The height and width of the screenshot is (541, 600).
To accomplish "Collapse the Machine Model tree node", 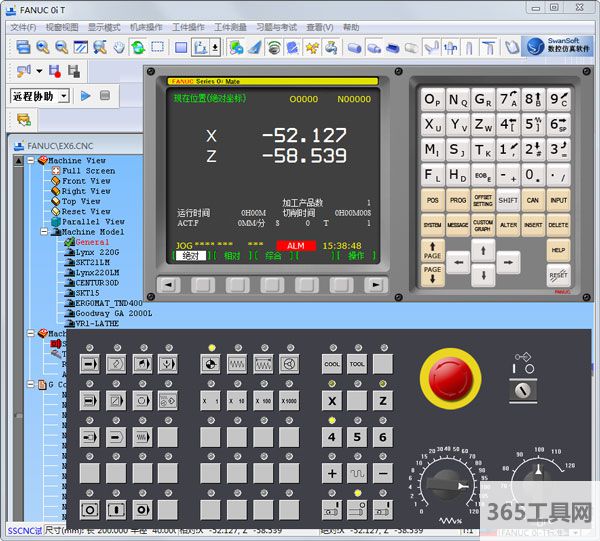I will 46,232.
